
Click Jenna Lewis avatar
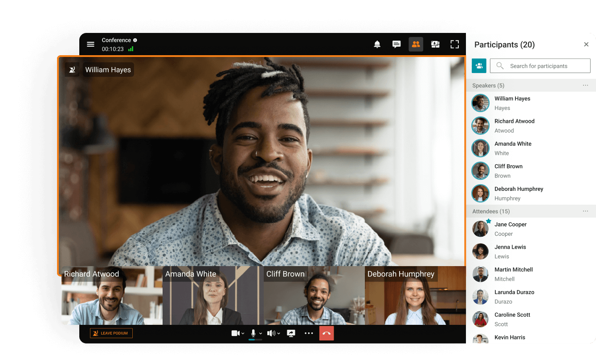point(481,251)
